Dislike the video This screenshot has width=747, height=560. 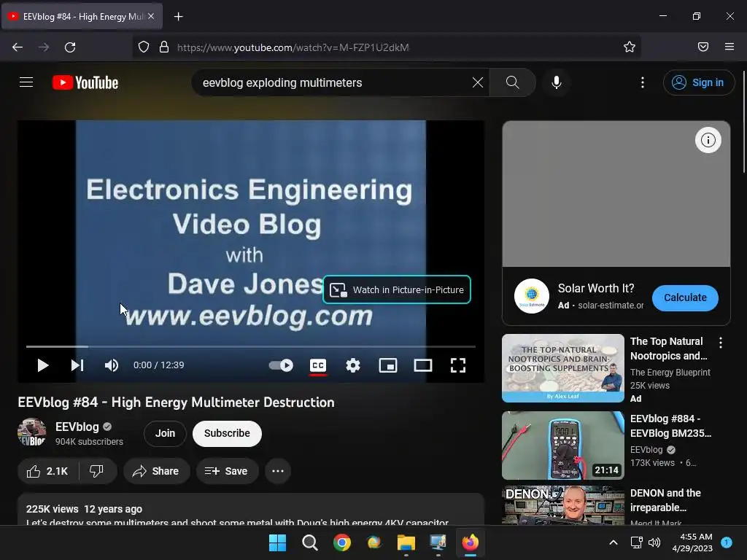tap(97, 471)
